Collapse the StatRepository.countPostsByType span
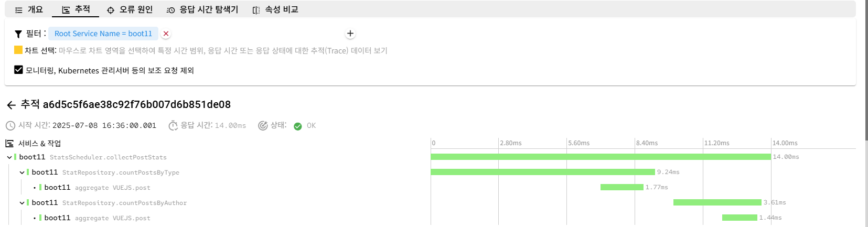 [22, 172]
